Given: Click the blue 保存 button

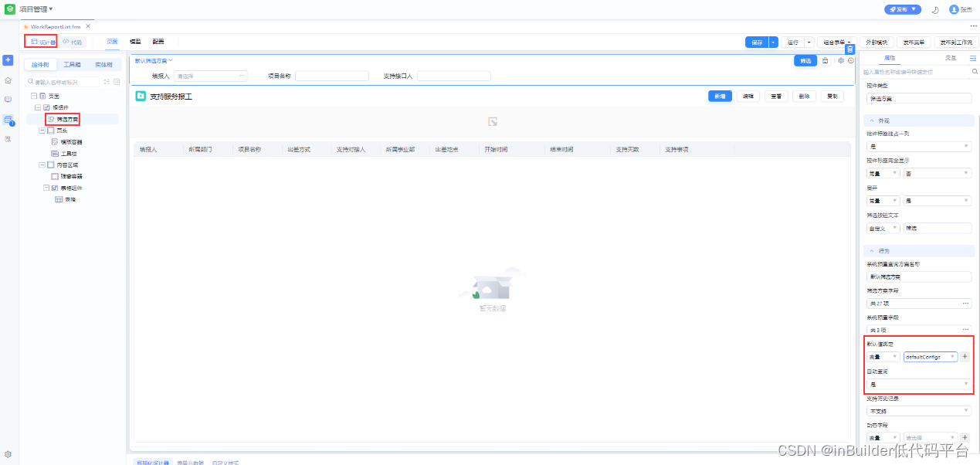Looking at the screenshot, I should click(x=757, y=42).
